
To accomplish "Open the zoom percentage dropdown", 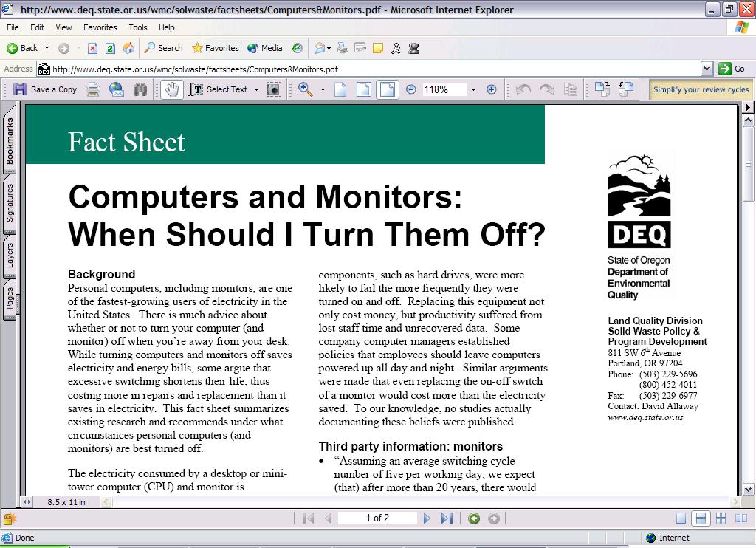I will pyautogui.click(x=473, y=89).
